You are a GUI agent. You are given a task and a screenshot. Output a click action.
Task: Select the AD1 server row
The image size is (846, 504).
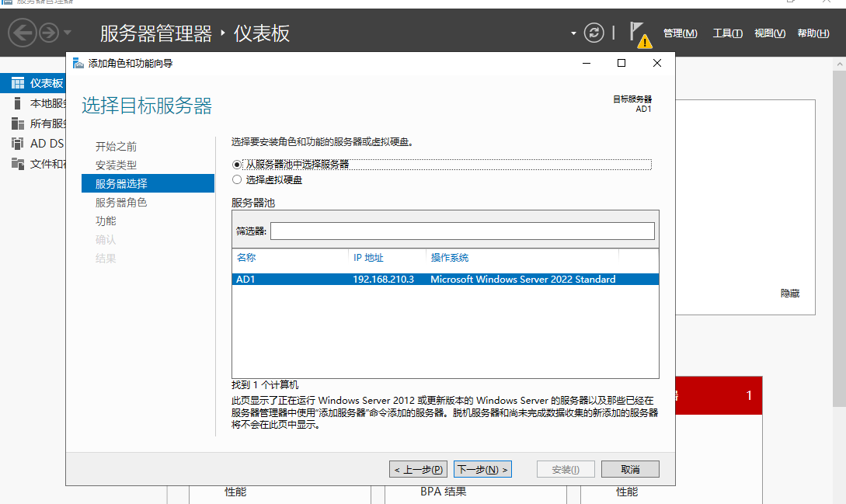pos(445,279)
